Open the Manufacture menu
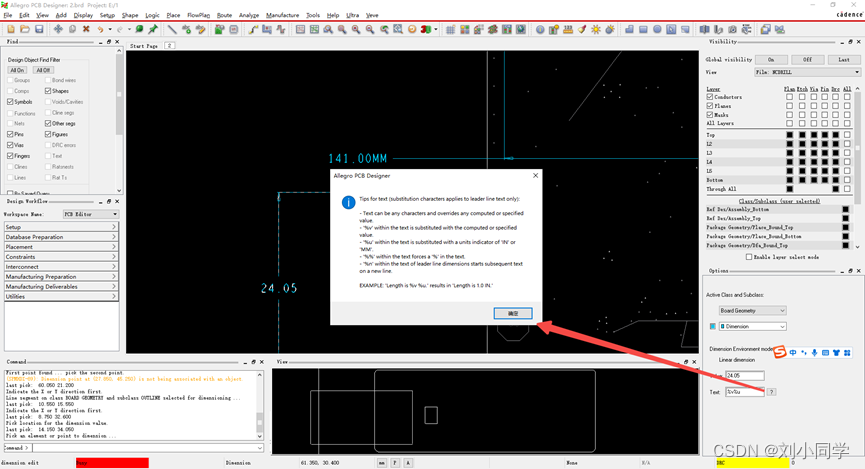 pyautogui.click(x=282, y=15)
